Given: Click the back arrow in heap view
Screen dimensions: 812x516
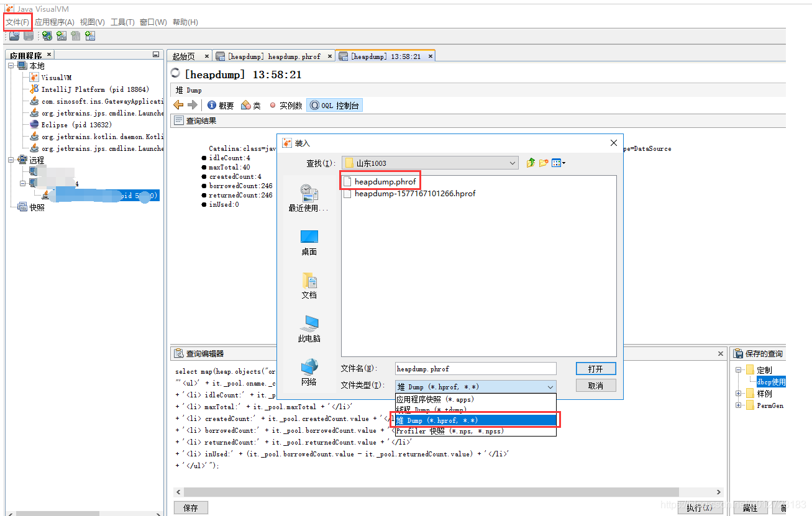Looking at the screenshot, I should click(178, 106).
